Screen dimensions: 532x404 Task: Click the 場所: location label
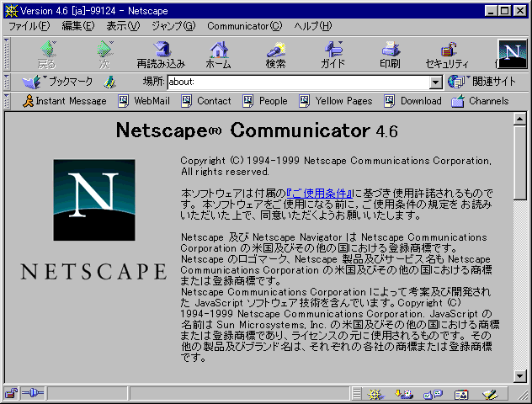(154, 82)
